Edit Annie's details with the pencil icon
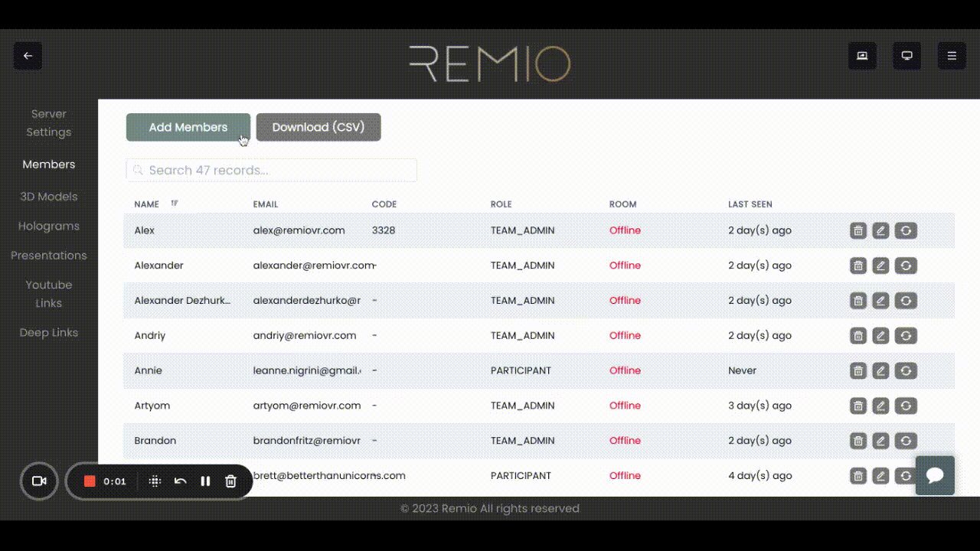Image resolution: width=980 pixels, height=551 pixels. click(x=880, y=370)
